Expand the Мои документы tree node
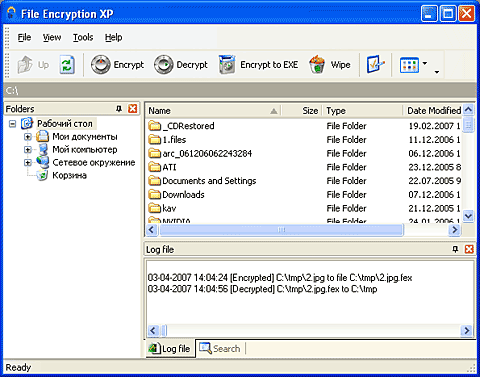The width and height of the screenshot is (480, 377). 28,137
